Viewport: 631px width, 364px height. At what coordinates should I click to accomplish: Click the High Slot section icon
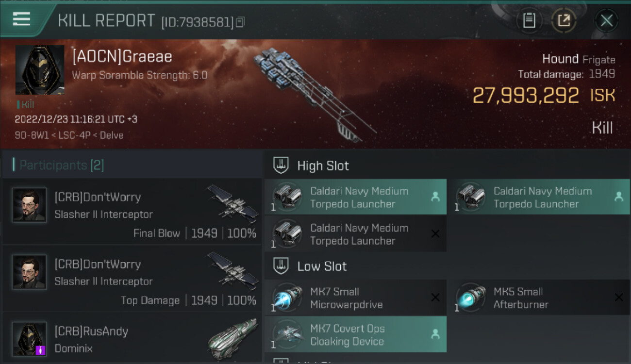click(282, 165)
